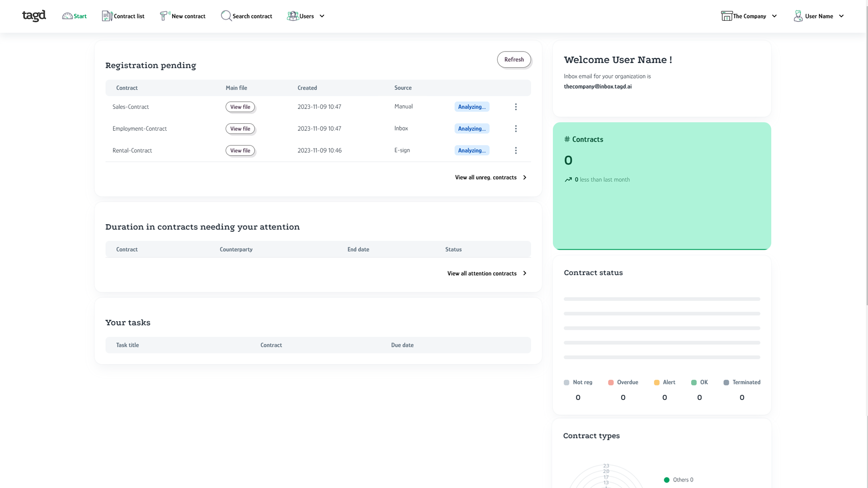Click The Company building icon

coord(726,16)
